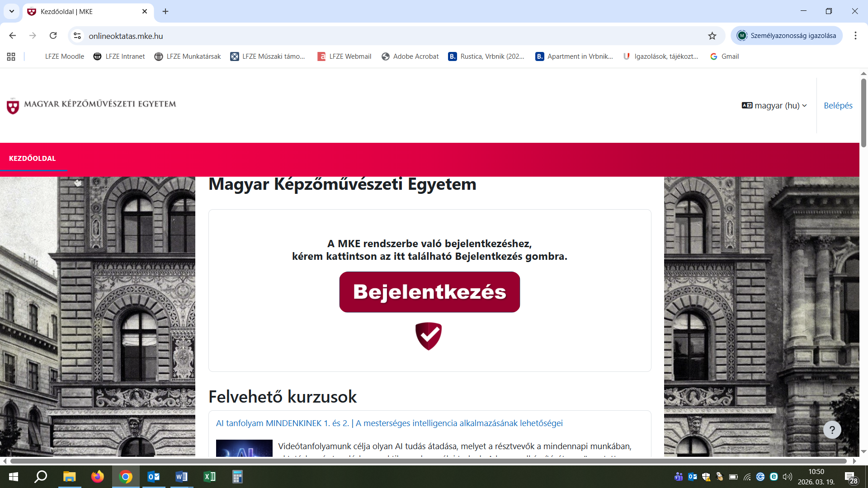Viewport: 868px width, 488px height.
Task: Launch Firefox from the taskbar
Action: pyautogui.click(x=97, y=477)
